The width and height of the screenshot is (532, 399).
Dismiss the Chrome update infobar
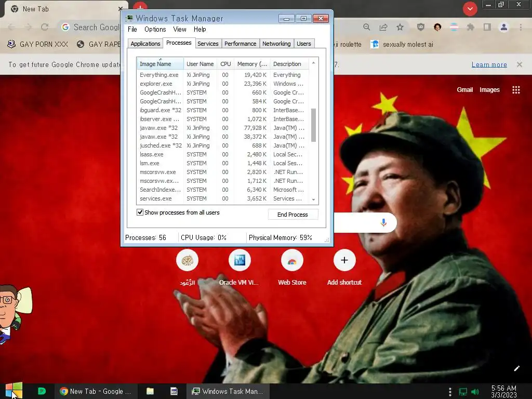click(520, 64)
